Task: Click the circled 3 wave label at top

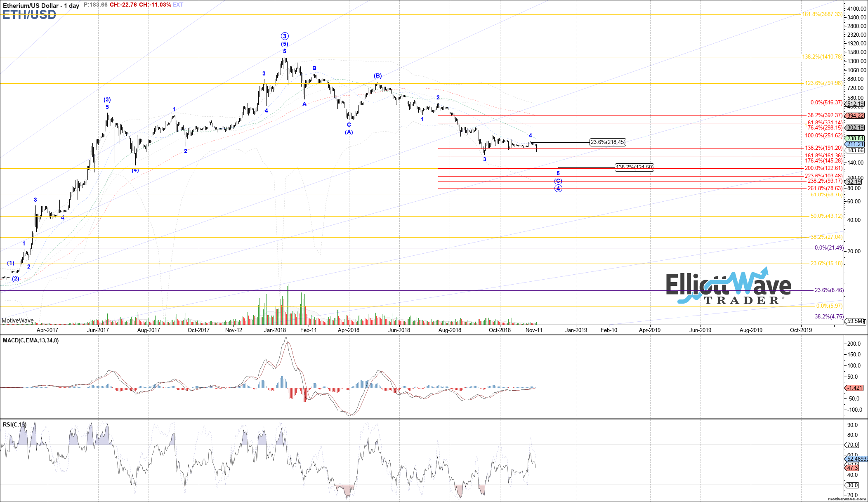Action: coord(285,36)
